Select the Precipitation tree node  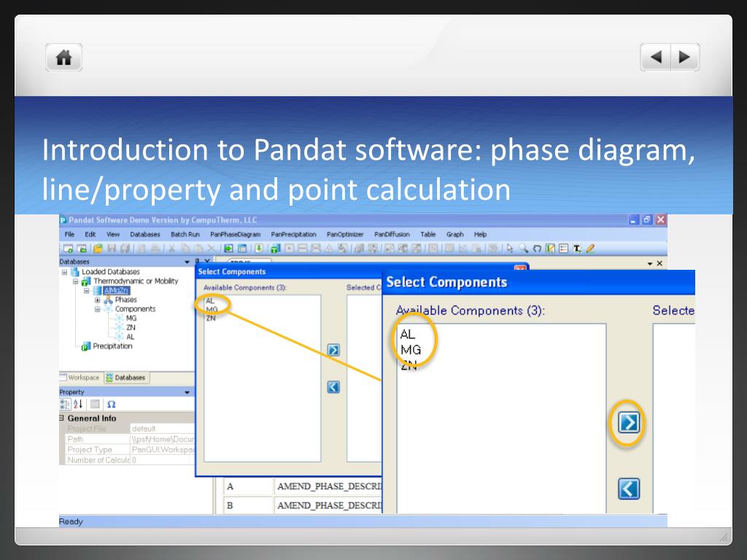point(112,346)
